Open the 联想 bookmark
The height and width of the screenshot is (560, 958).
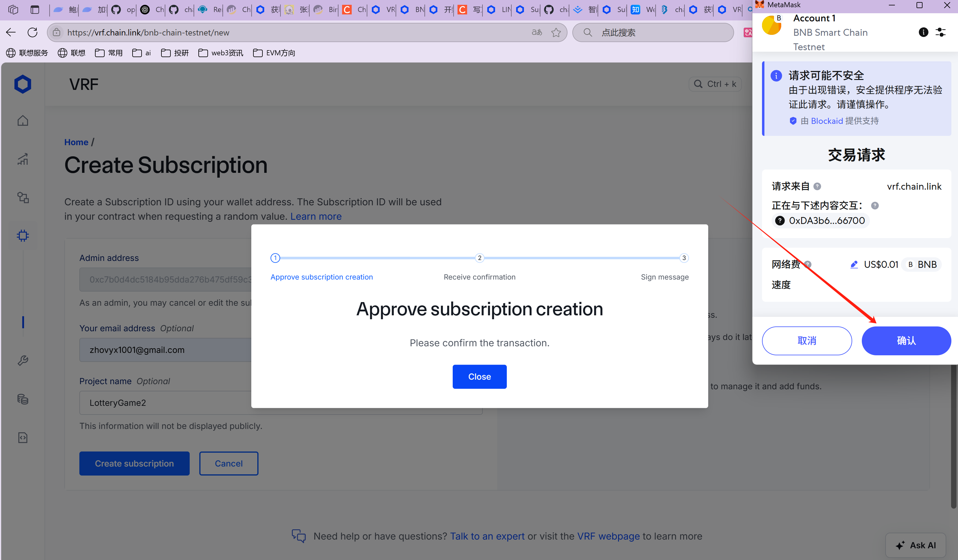[72, 53]
